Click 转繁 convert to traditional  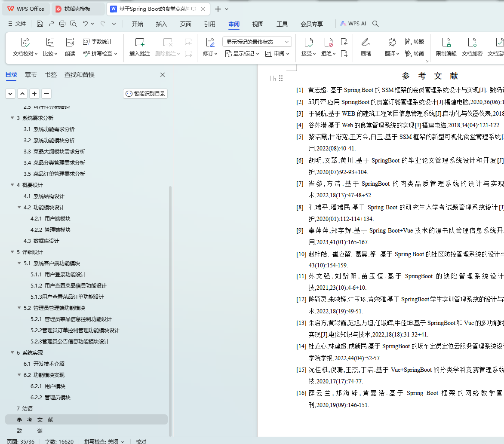pos(414,42)
